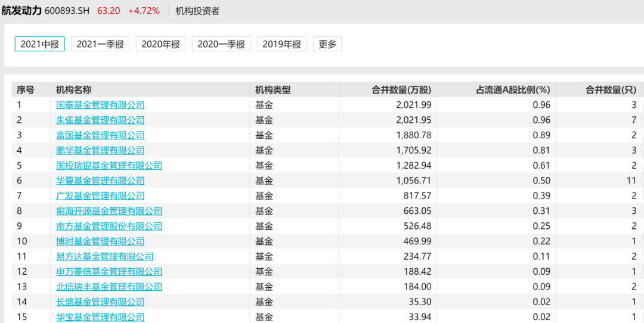Image resolution: width=644 pixels, height=323 pixels.
Task: Click the 航发动力 stock name title
Action: tap(21, 11)
